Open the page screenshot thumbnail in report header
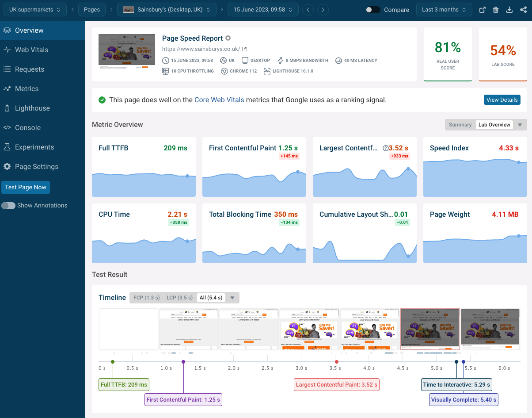 [126, 51]
